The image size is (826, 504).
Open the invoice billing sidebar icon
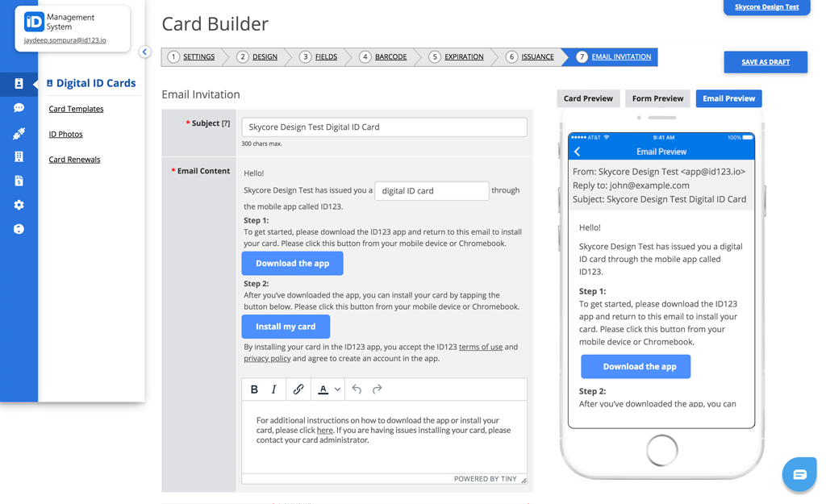click(x=19, y=181)
